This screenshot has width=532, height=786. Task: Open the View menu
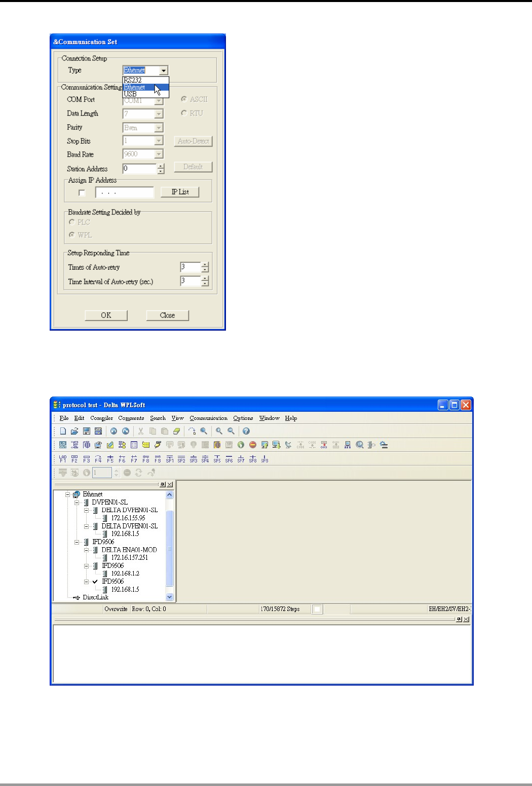tap(177, 418)
